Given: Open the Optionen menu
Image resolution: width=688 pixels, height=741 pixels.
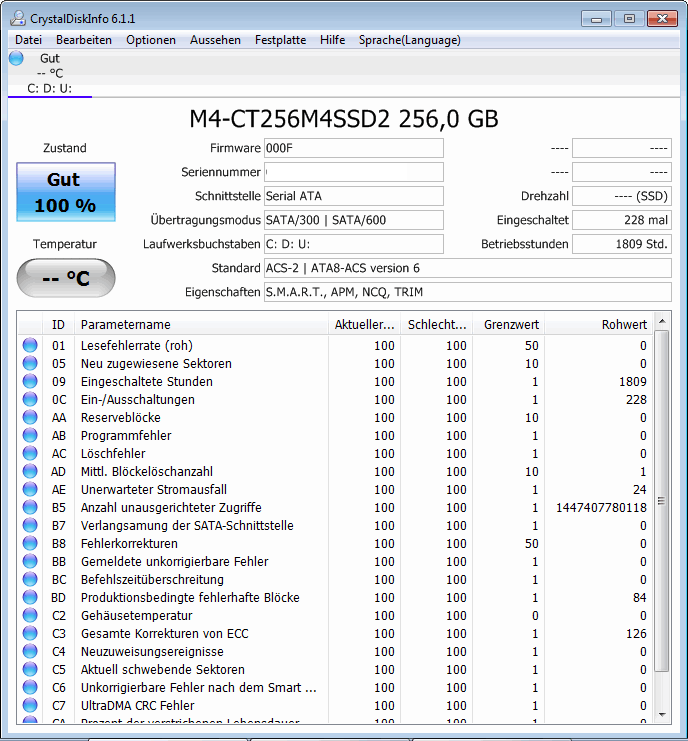Looking at the screenshot, I should 151,40.
